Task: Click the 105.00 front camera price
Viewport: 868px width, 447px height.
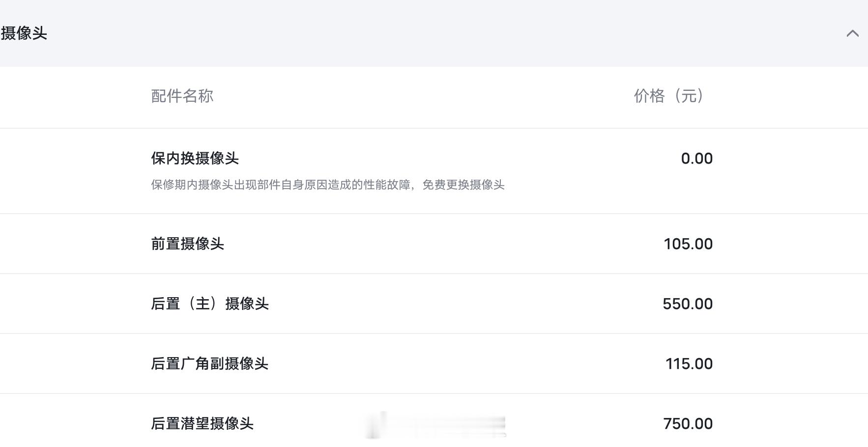Action: [688, 244]
